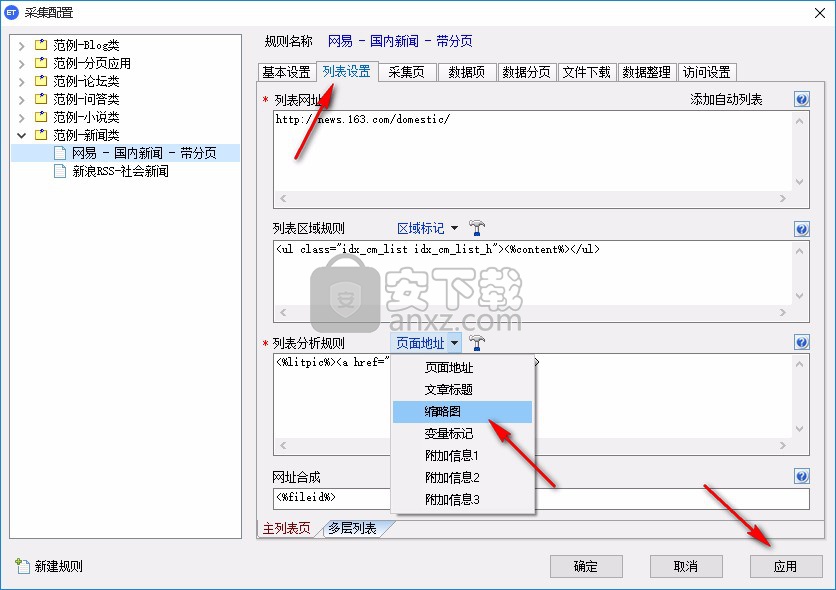Click the help icon for 列表区域规则

coord(801,229)
